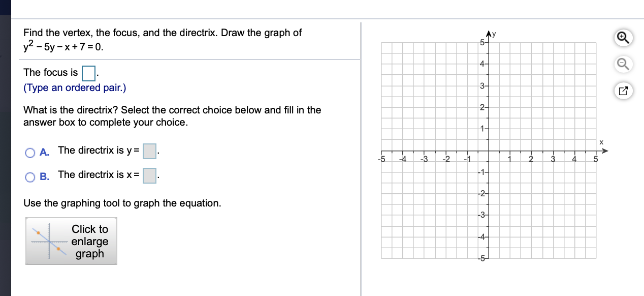
Task: Open the graph in a new window icon
Action: (x=623, y=90)
